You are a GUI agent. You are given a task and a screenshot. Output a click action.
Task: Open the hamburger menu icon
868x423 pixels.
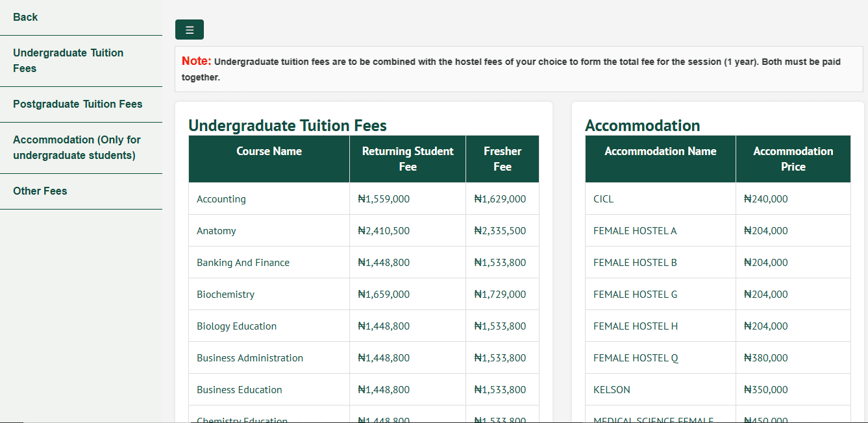click(x=189, y=29)
